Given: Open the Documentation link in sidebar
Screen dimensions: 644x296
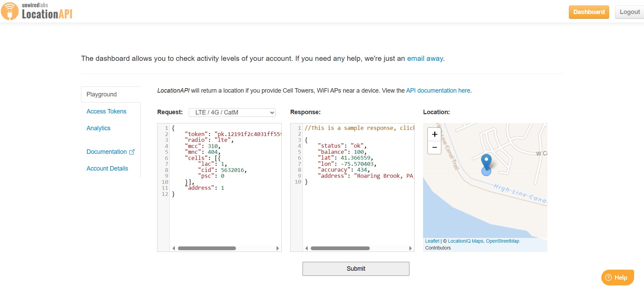Looking at the screenshot, I should pos(107,152).
